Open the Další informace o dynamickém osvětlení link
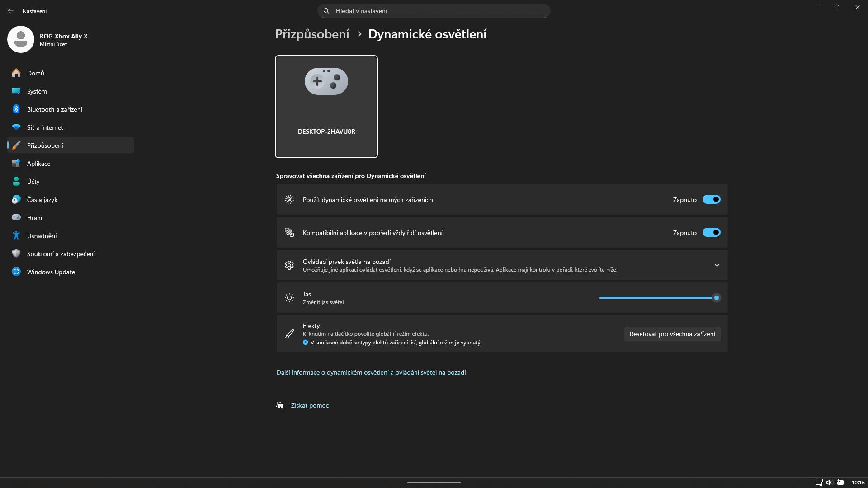The image size is (868, 488). [371, 372]
